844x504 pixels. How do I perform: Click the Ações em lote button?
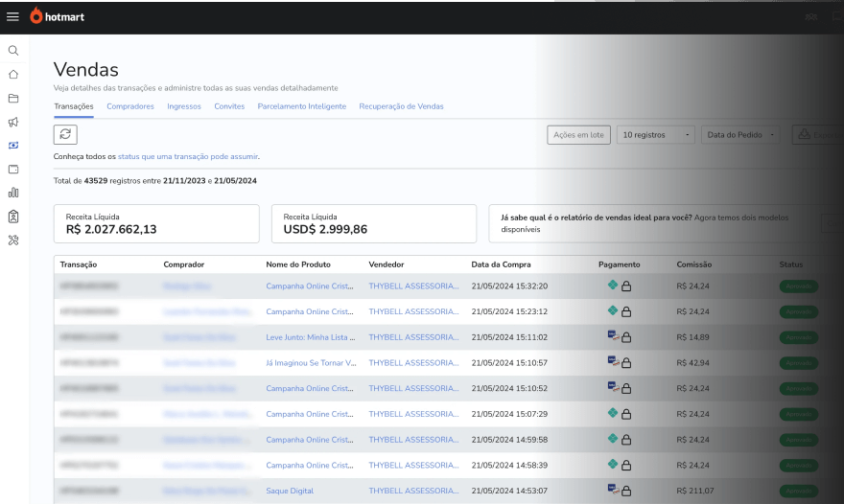pos(578,135)
